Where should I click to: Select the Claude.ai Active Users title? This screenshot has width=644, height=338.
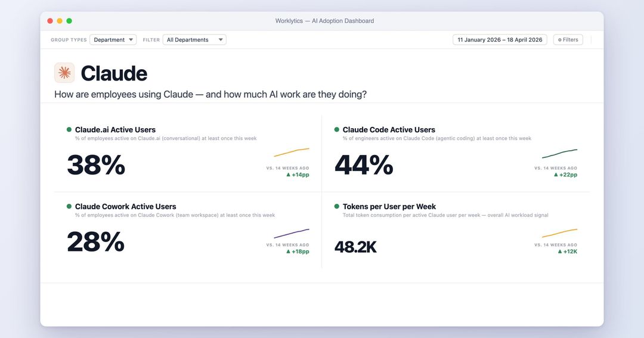click(116, 130)
